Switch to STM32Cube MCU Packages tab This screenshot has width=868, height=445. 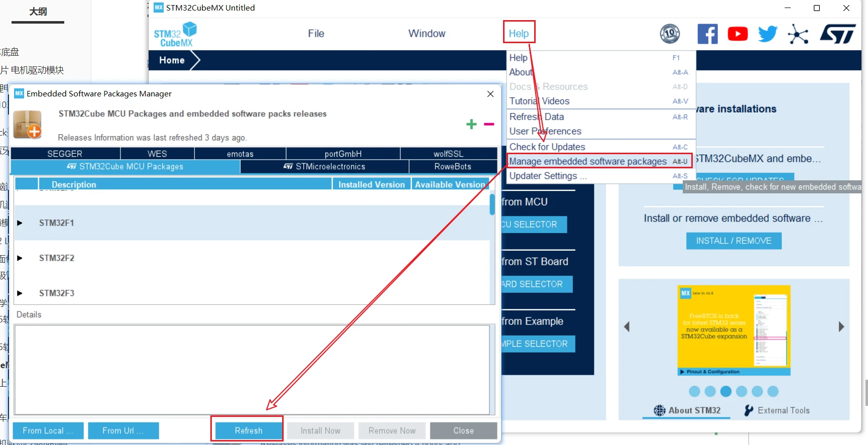(125, 167)
